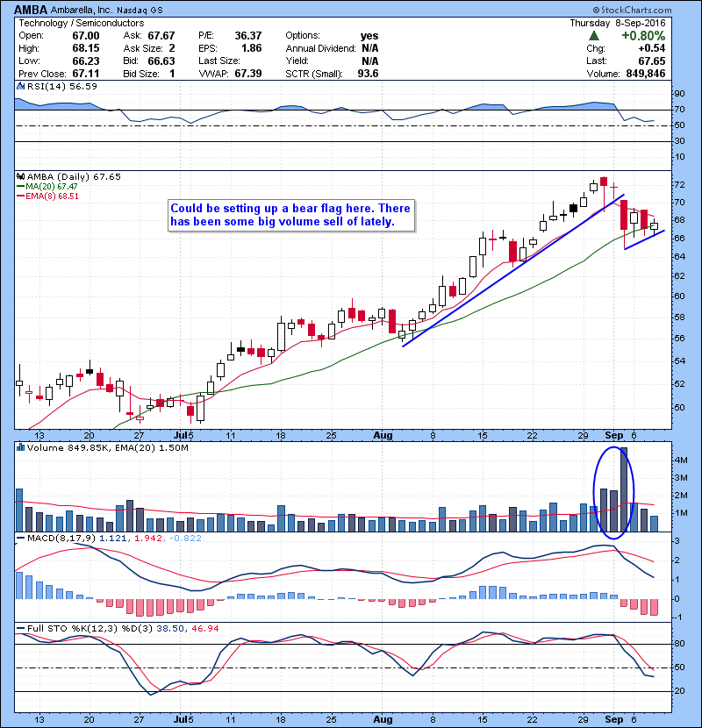
Task: Click the SCTR (Small) value 93.6
Action: point(368,74)
